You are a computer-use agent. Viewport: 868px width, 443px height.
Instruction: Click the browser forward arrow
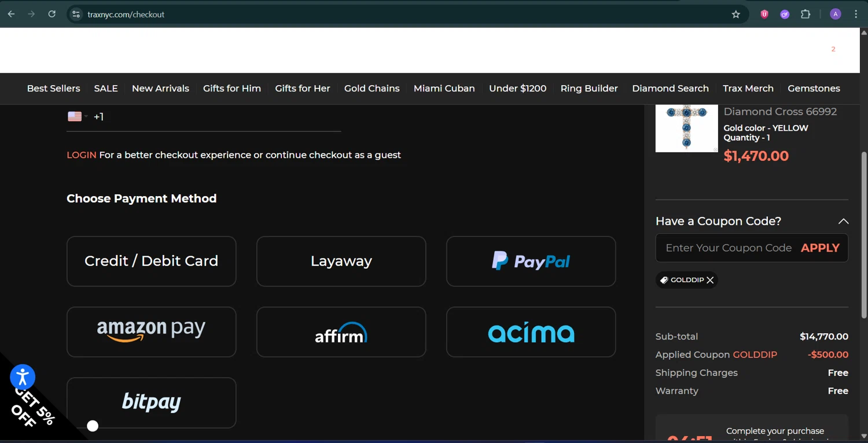[31, 14]
